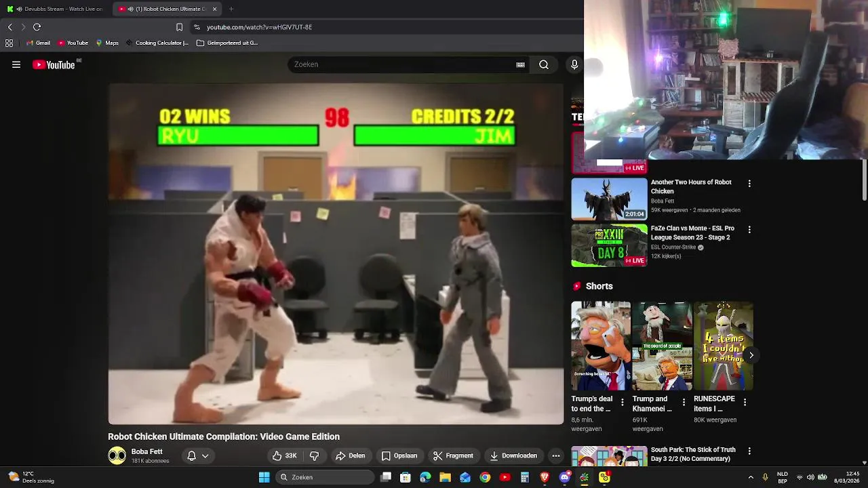This screenshot has height=488, width=868.
Task: Open more actions ellipsis below video
Action: point(556,455)
